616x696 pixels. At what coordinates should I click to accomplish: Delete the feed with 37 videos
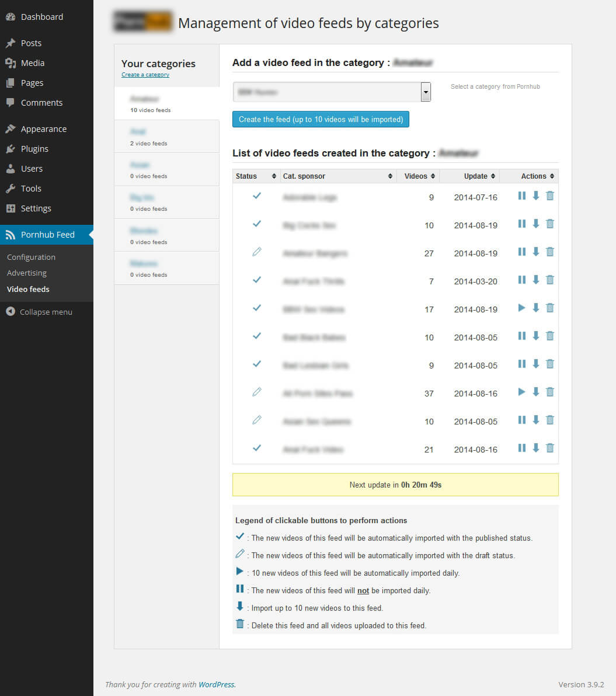coord(550,391)
